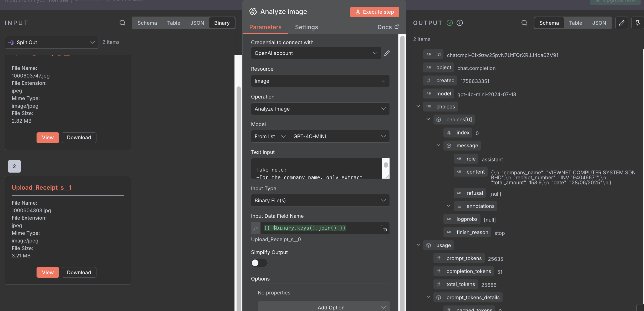This screenshot has width=644, height=311.
Task: Click the search icon in INPUT panel
Action: point(122,23)
